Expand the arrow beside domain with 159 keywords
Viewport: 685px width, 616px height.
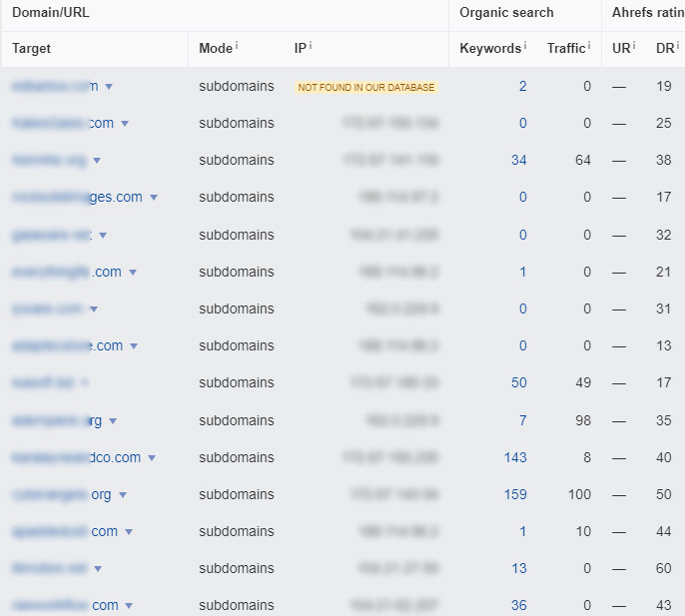[123, 495]
